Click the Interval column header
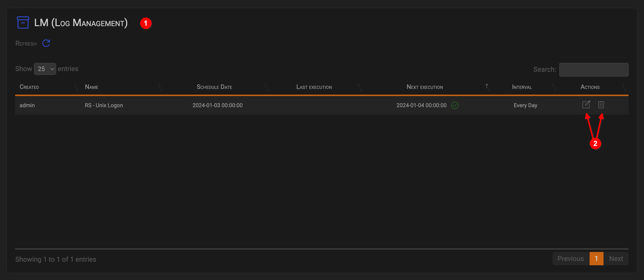This screenshot has width=644, height=280. pyautogui.click(x=522, y=87)
